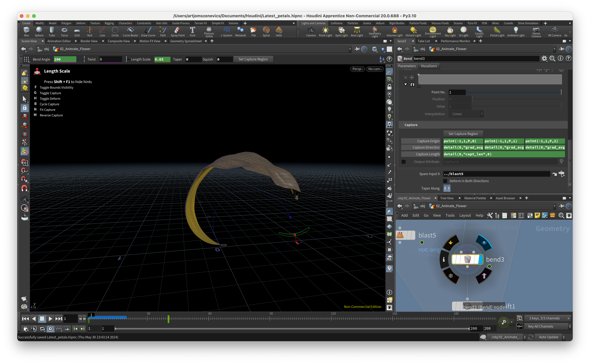Open the Layout menu in network editor

pyautogui.click(x=465, y=215)
